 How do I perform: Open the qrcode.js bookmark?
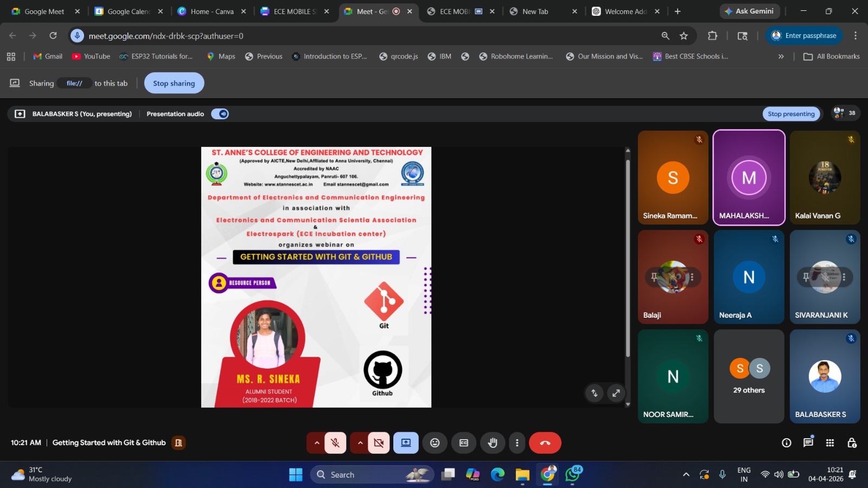point(399,56)
